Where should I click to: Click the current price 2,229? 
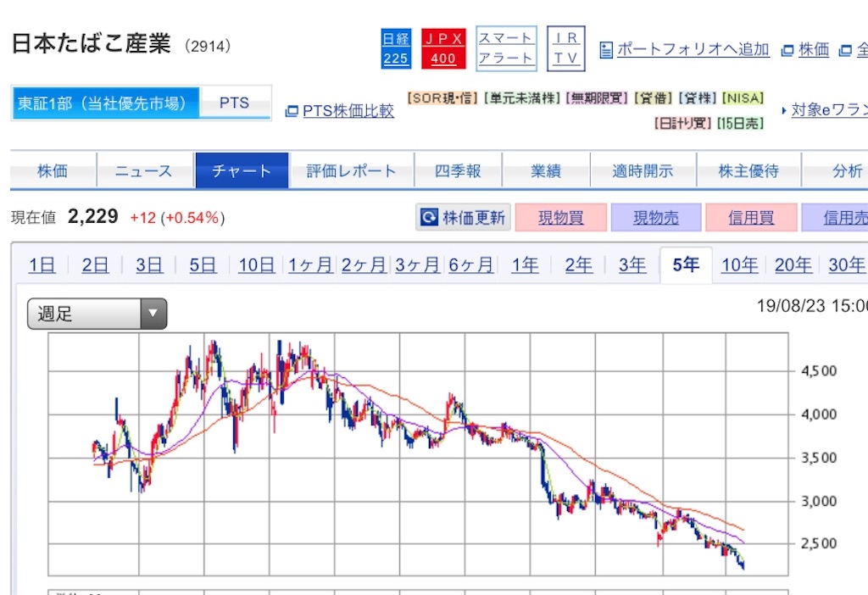coord(93,216)
